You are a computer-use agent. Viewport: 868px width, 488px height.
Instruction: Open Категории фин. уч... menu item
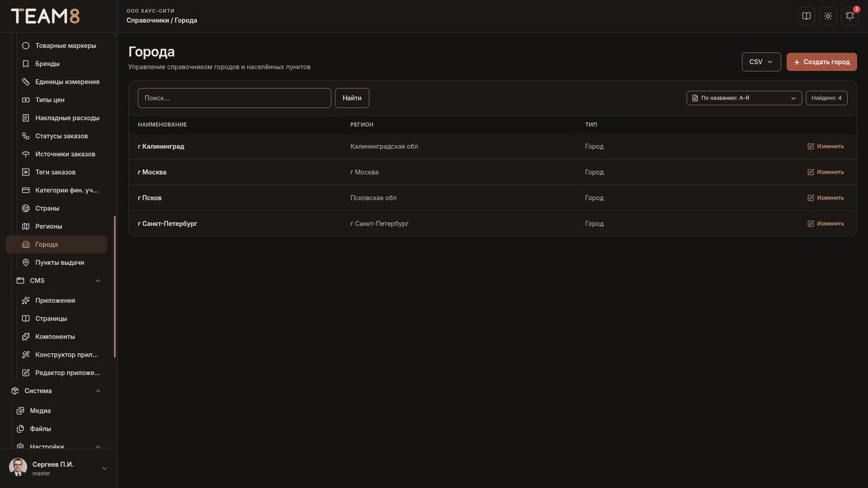click(x=56, y=190)
